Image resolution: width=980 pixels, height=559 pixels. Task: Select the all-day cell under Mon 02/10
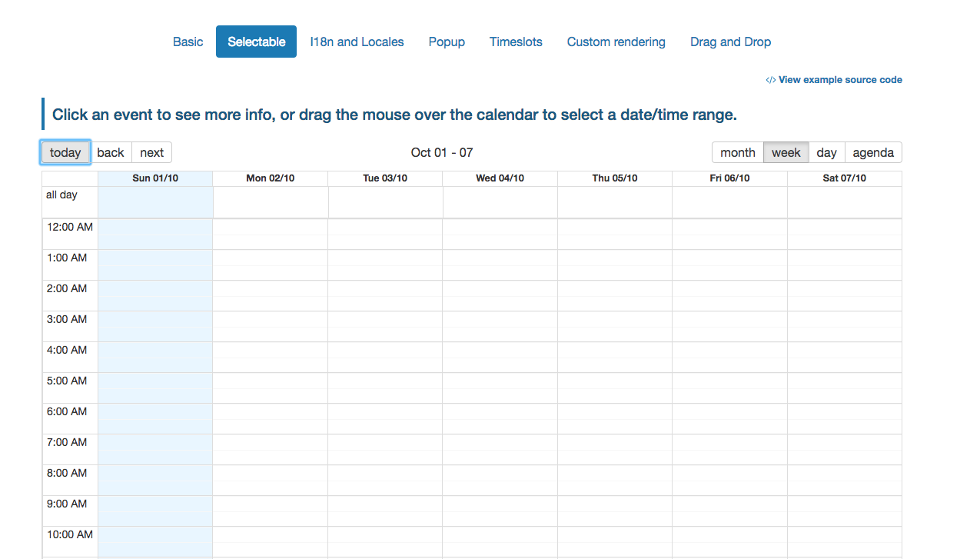click(x=271, y=202)
